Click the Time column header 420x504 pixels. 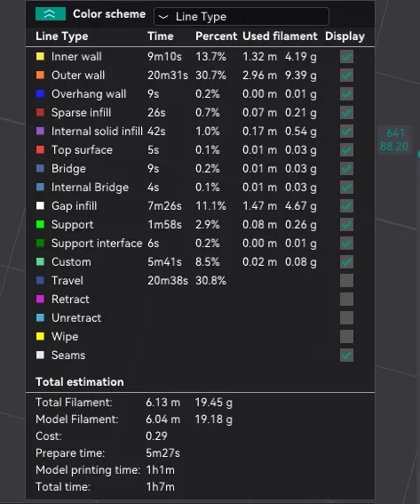[x=160, y=36]
